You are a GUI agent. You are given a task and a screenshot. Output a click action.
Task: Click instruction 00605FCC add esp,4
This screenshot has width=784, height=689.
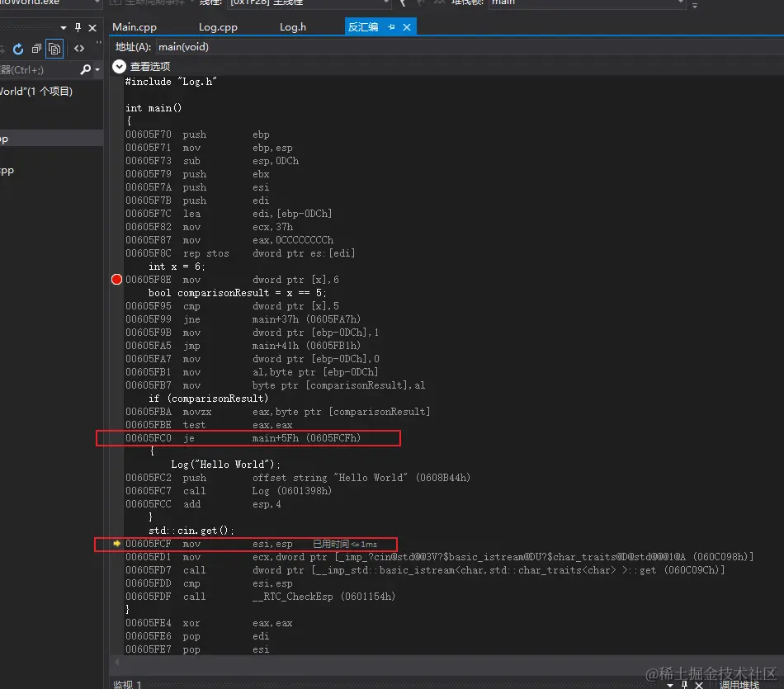tap(203, 504)
